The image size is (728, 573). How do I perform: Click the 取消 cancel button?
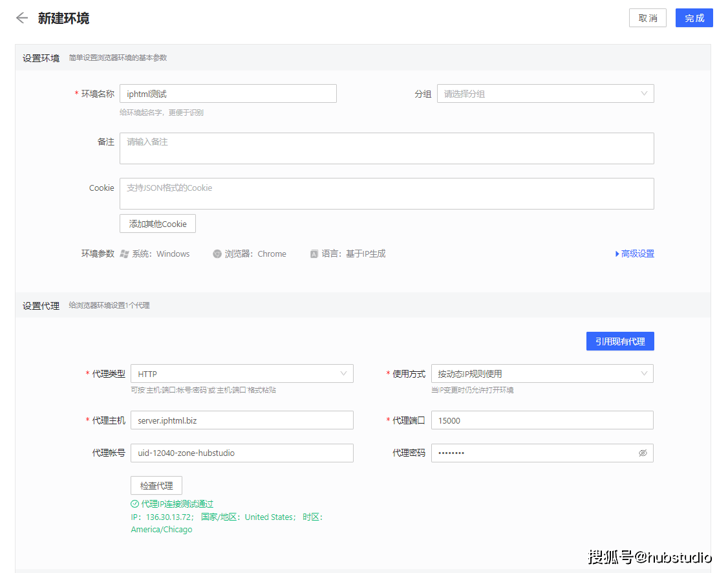[647, 17]
